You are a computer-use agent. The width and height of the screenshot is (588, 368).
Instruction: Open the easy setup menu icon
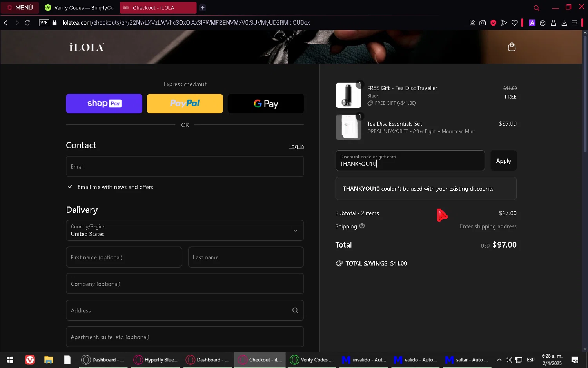(575, 23)
